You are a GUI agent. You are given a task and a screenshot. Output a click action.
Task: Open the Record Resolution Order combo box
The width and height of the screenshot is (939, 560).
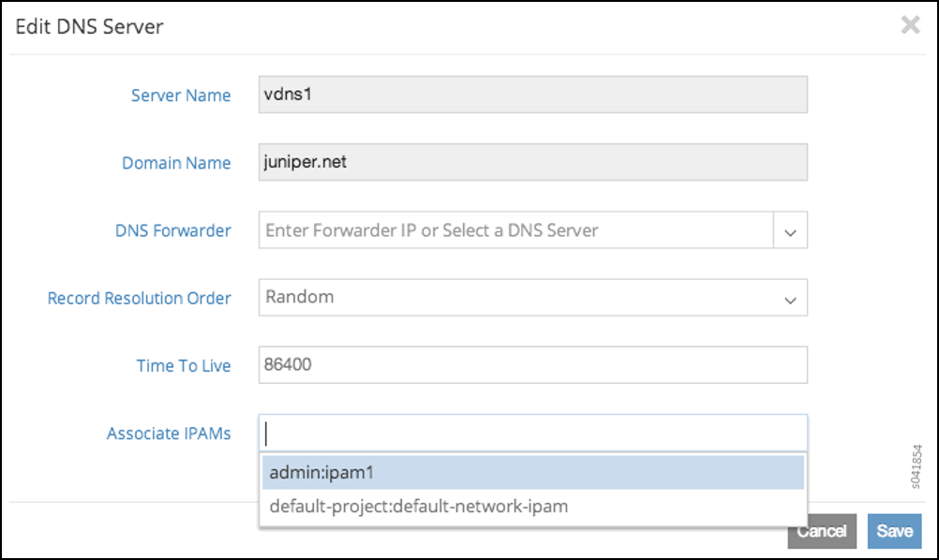(515, 298)
